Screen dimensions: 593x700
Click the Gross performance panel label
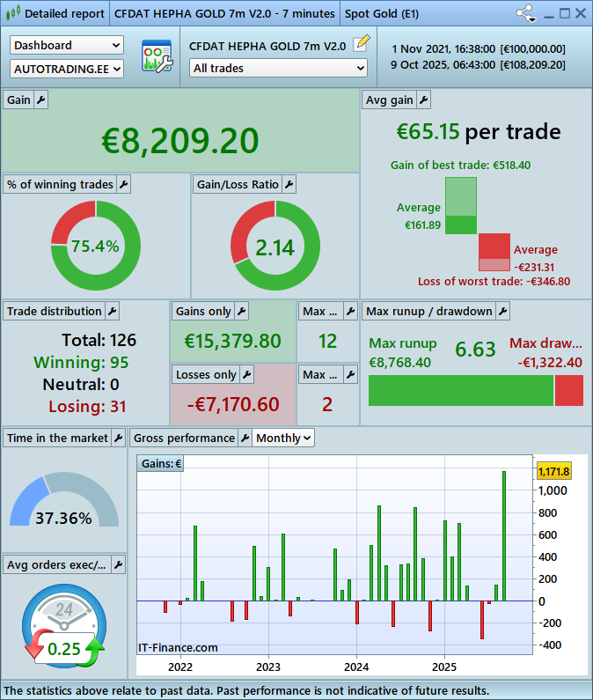point(184,438)
